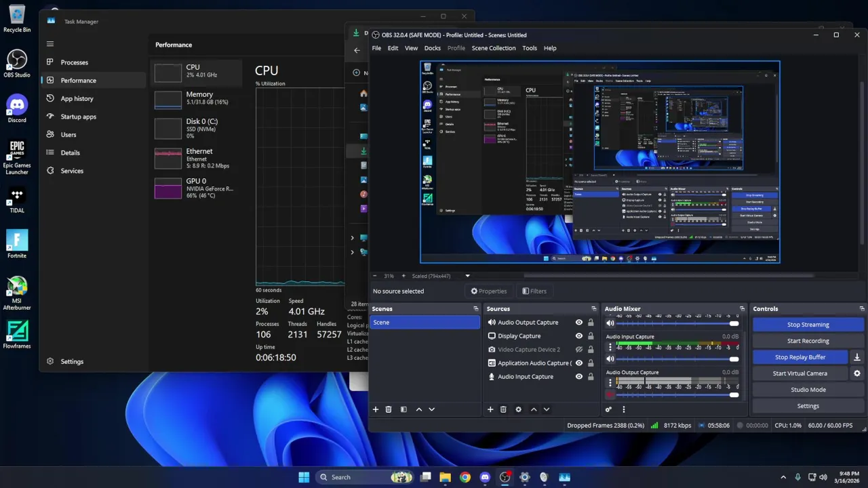Hide Audio Input Capture source
The width and height of the screenshot is (868, 488).
[579, 377]
